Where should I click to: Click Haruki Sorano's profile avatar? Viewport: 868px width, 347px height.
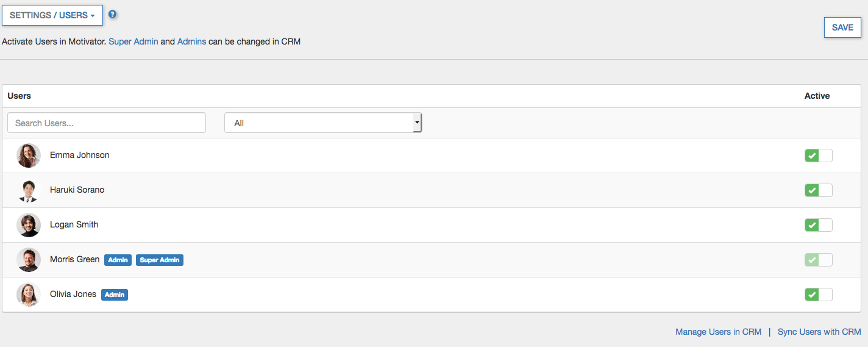(x=29, y=190)
